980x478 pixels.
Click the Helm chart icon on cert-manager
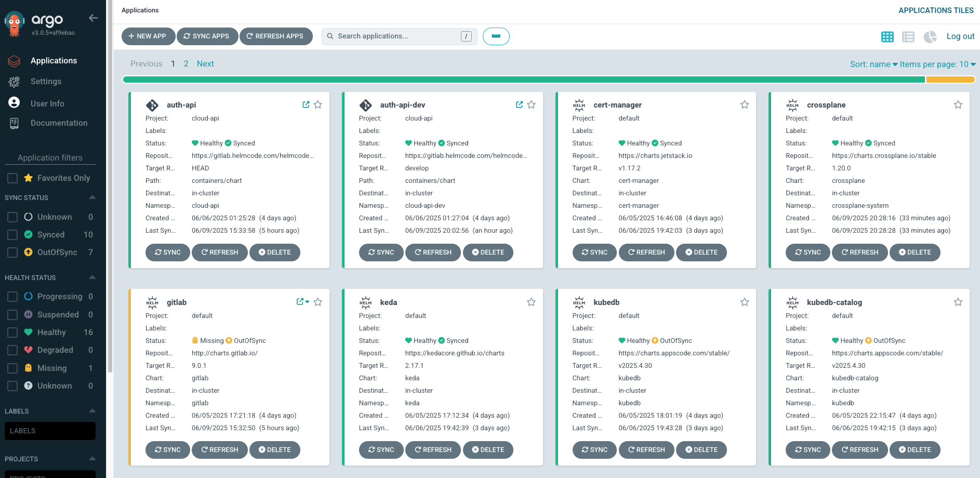[579, 104]
